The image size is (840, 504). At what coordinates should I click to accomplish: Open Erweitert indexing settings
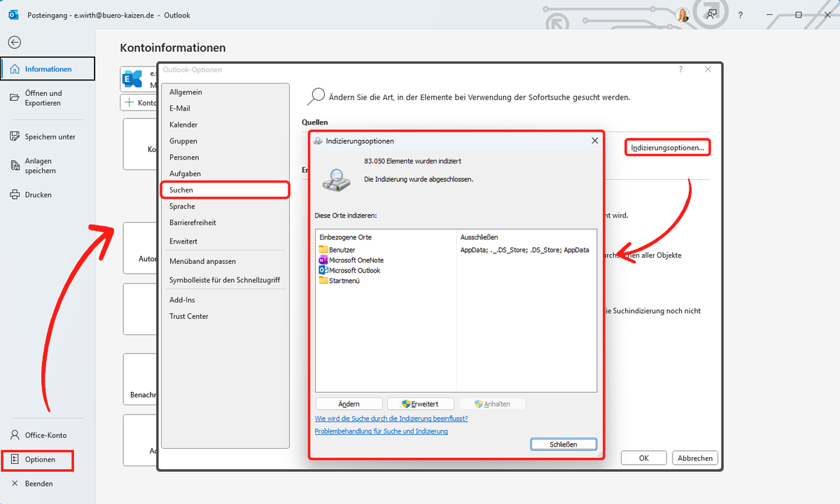click(x=420, y=403)
